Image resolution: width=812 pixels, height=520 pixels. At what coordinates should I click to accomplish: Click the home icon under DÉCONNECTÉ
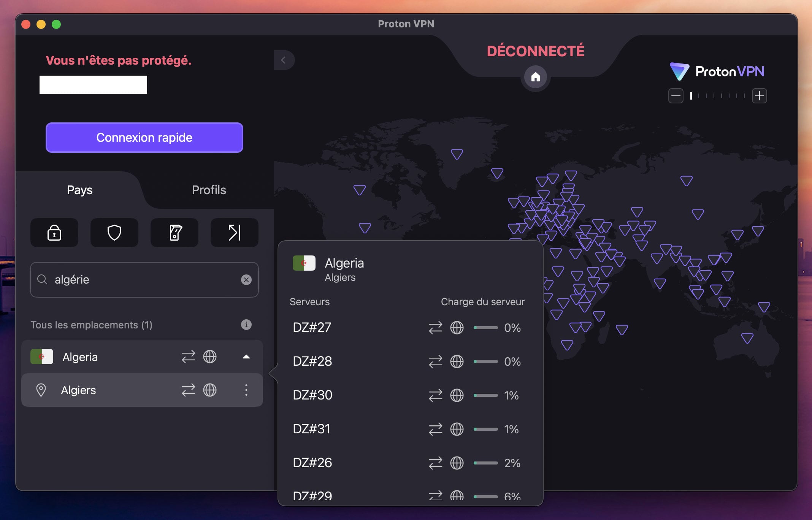pos(536,77)
